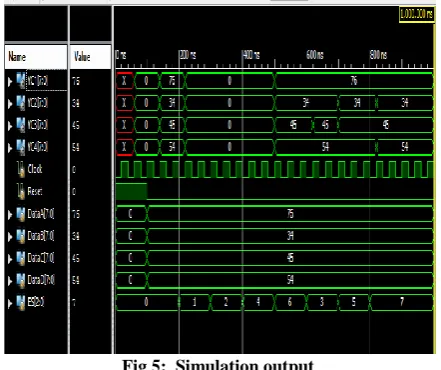Expand the YC3[7:0] bus

click(x=10, y=126)
